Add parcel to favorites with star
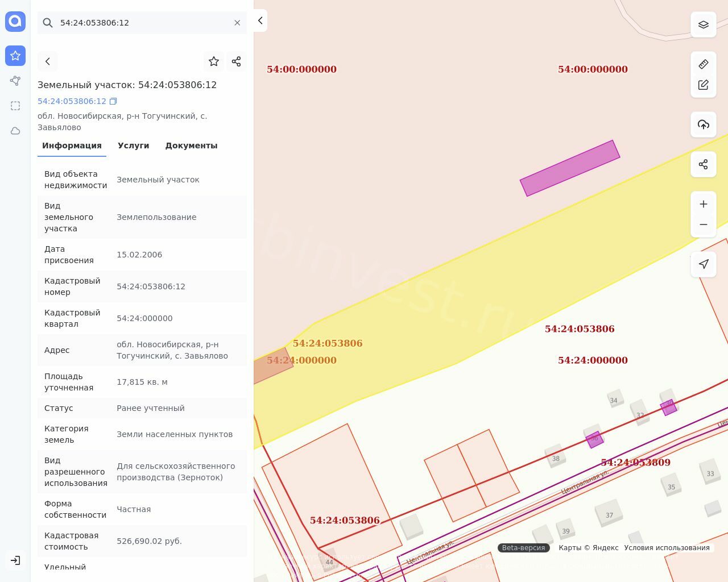The image size is (728, 582). [x=214, y=61]
